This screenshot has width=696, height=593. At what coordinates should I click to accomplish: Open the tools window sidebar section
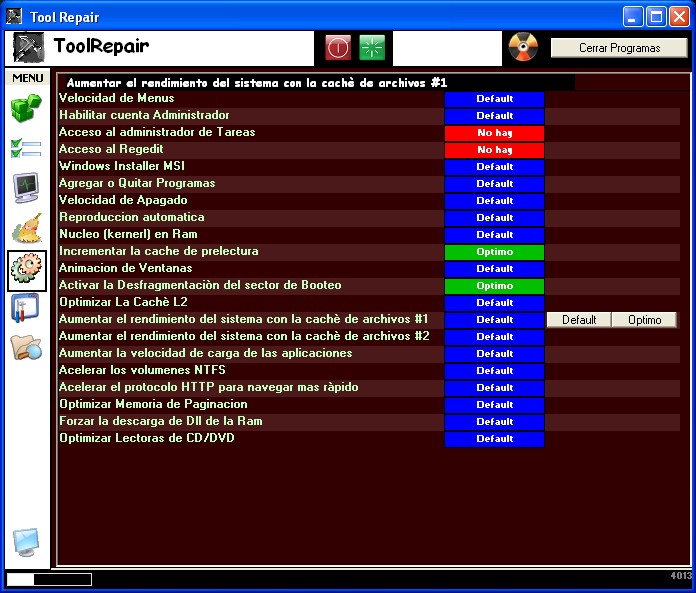(x=25, y=308)
